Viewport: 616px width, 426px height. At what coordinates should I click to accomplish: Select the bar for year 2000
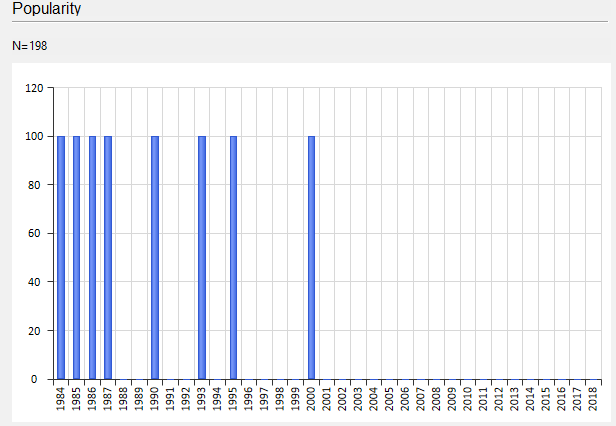[311, 257]
